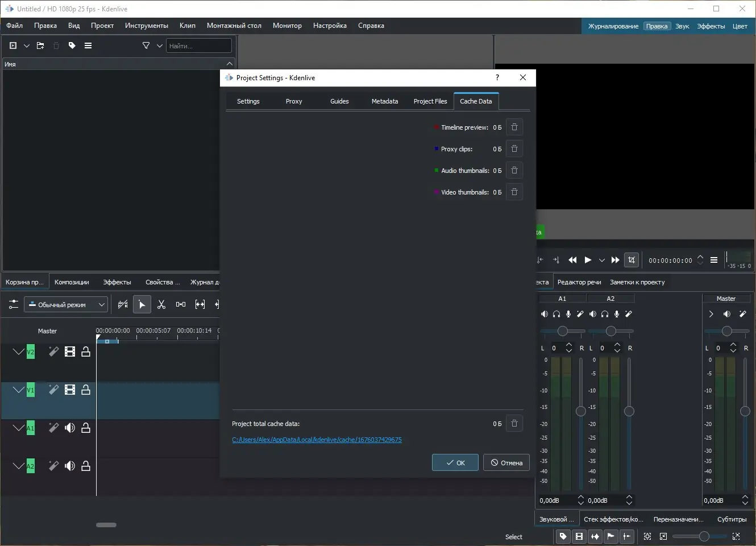Mute the Master channel in audio mixer
This screenshot has width=756, height=546.
pyautogui.click(x=726, y=314)
